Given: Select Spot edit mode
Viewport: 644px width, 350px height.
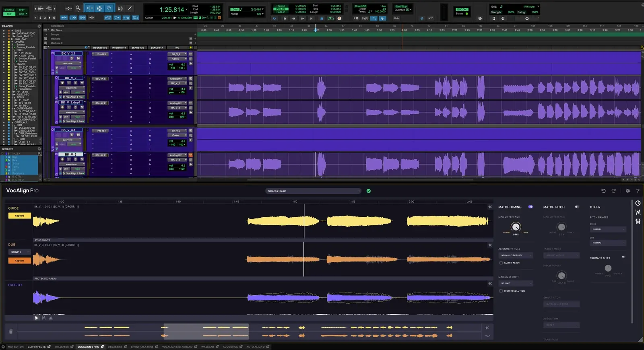Looking at the screenshot, I should pos(22,10).
